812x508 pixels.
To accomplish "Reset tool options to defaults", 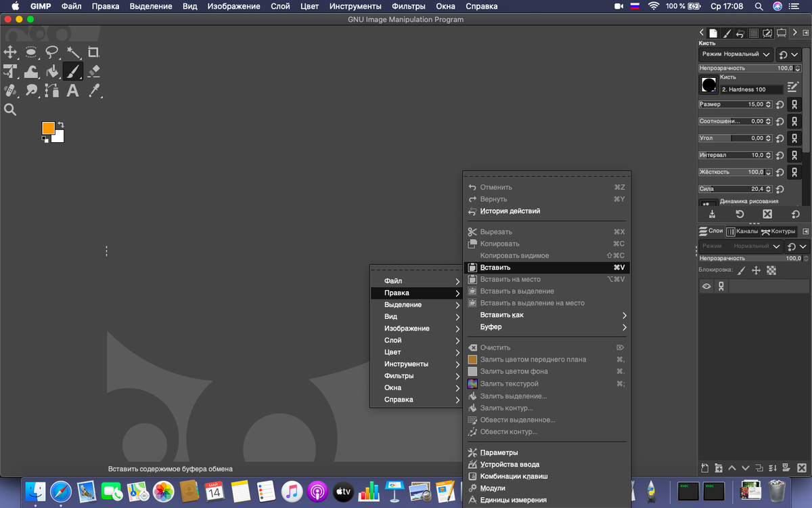I will point(795,214).
